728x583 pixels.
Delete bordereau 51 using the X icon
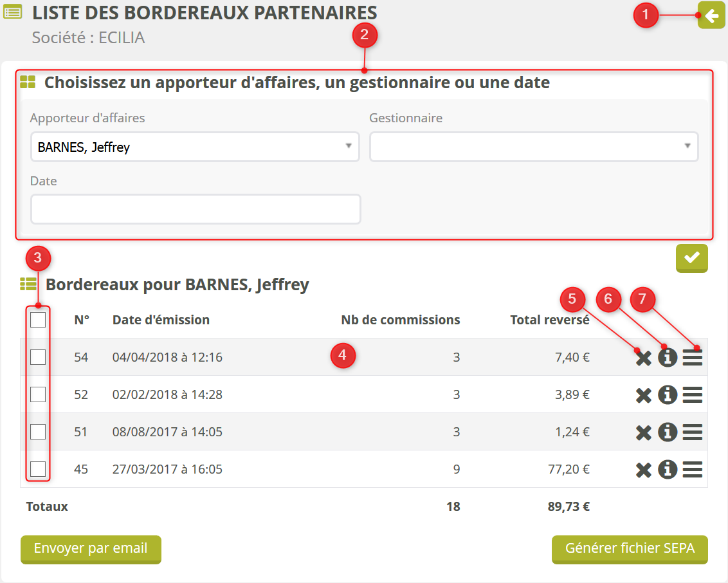[x=643, y=432]
